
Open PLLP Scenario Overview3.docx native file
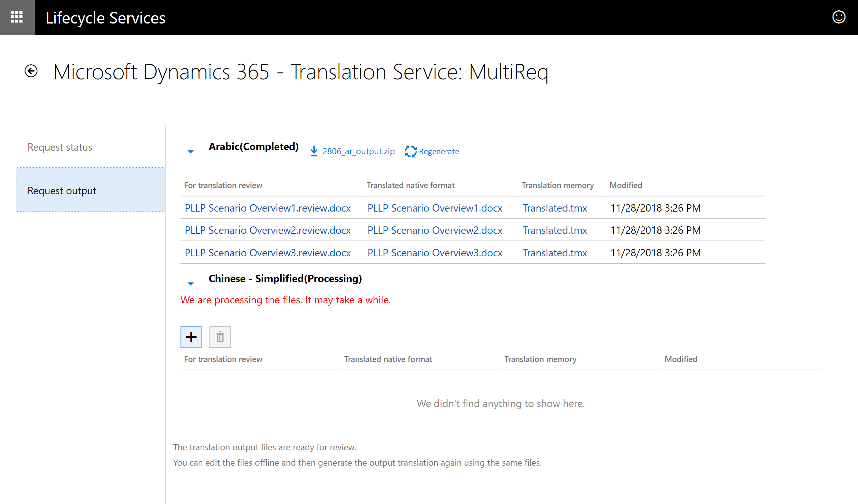(435, 253)
